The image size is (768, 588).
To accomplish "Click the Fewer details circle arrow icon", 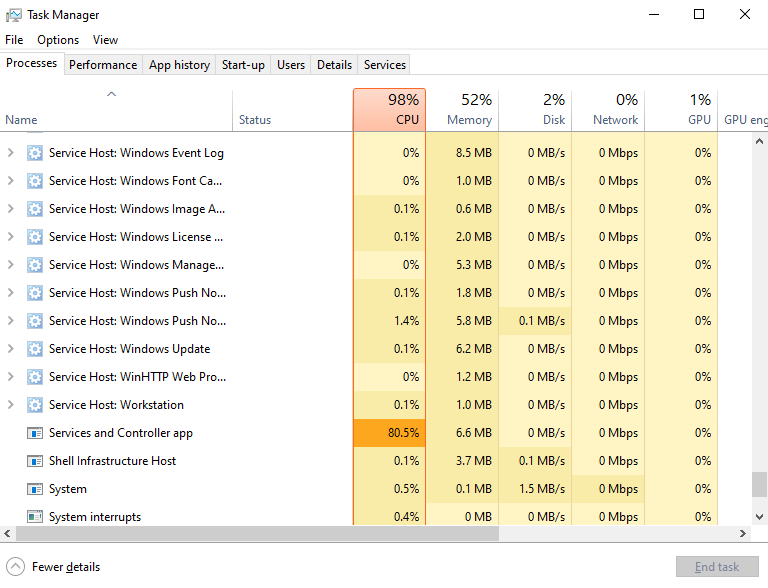I will tap(15, 566).
